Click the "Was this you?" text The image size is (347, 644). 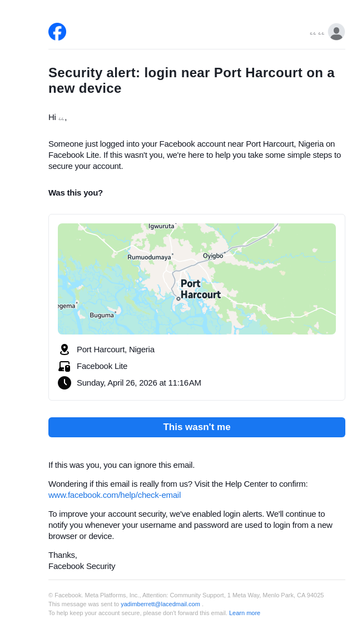tap(76, 193)
